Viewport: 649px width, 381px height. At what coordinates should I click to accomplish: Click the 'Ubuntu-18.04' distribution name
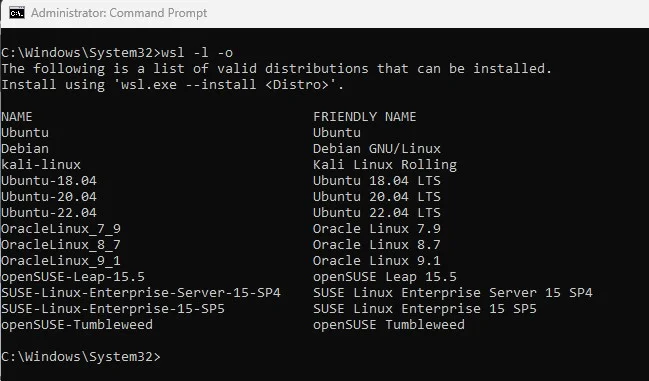[49, 181]
